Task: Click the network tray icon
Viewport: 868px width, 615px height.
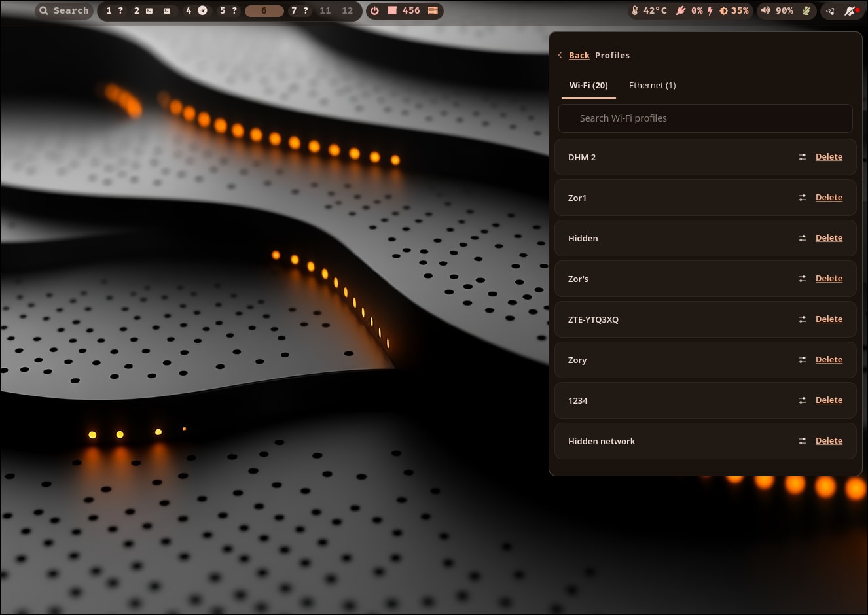Action: click(x=830, y=10)
